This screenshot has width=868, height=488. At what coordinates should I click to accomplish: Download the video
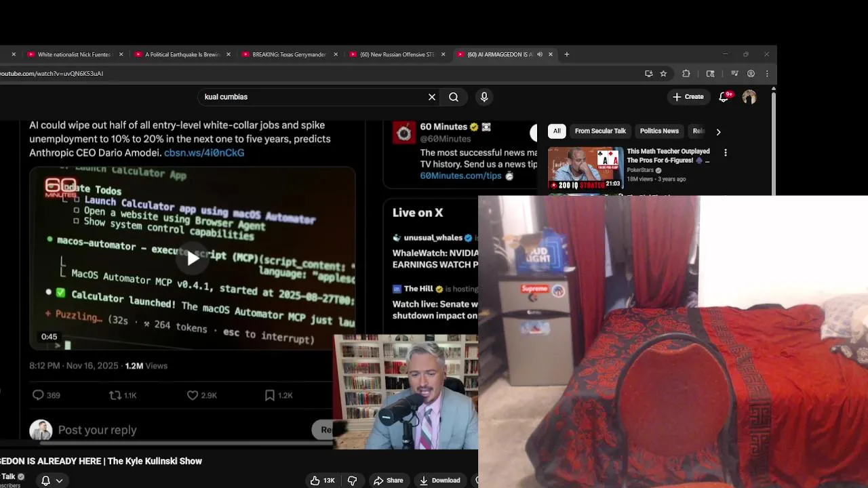tap(439, 480)
